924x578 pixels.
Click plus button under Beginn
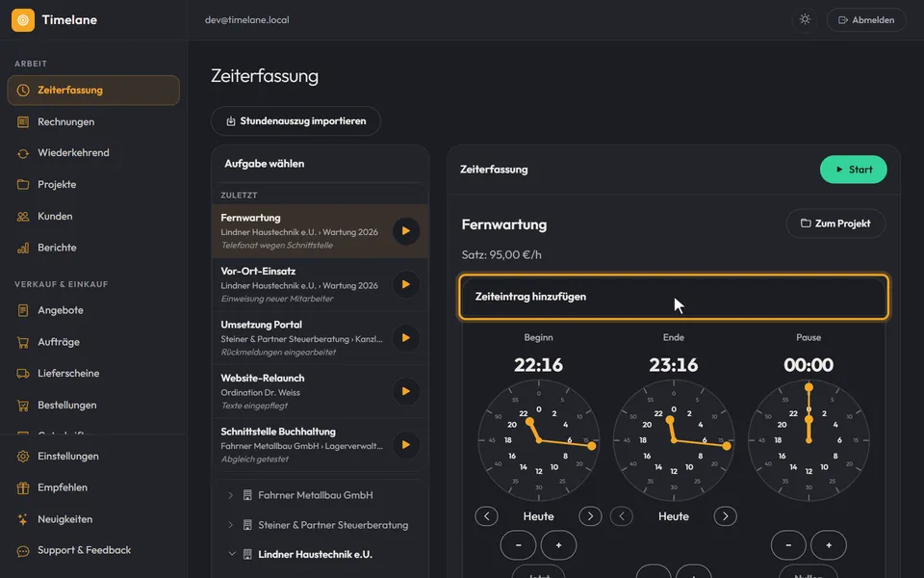coord(558,545)
